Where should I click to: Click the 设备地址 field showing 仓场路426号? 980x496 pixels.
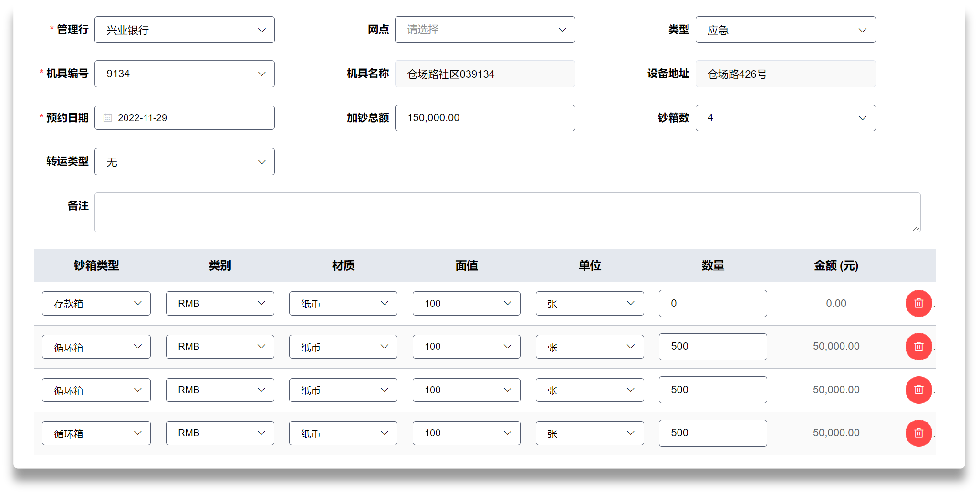pyautogui.click(x=785, y=74)
